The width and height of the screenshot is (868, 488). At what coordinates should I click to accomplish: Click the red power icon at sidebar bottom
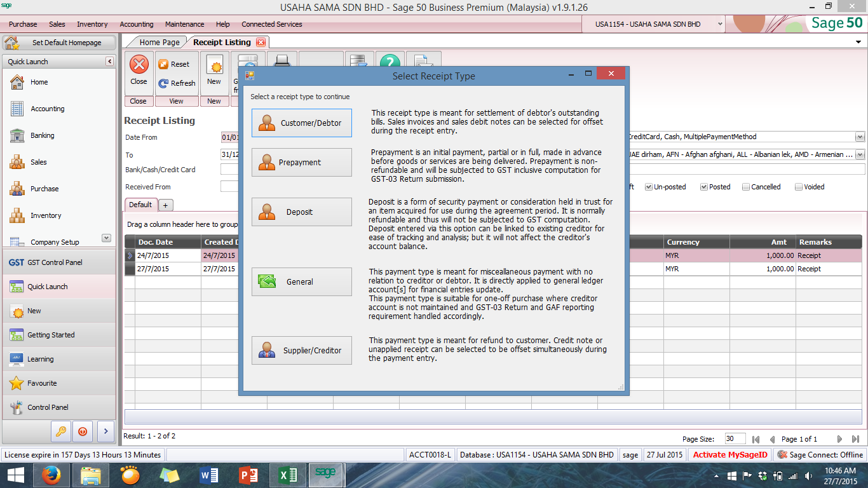click(83, 431)
